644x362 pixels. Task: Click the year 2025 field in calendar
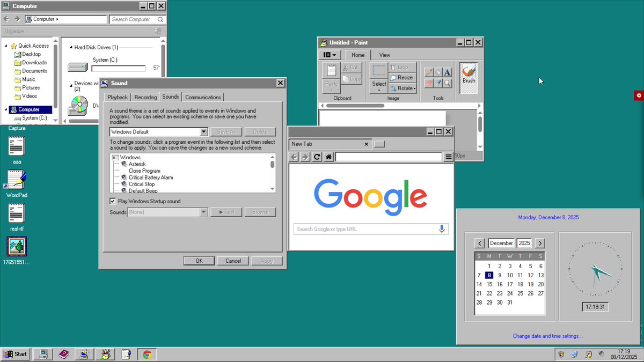coord(524,243)
